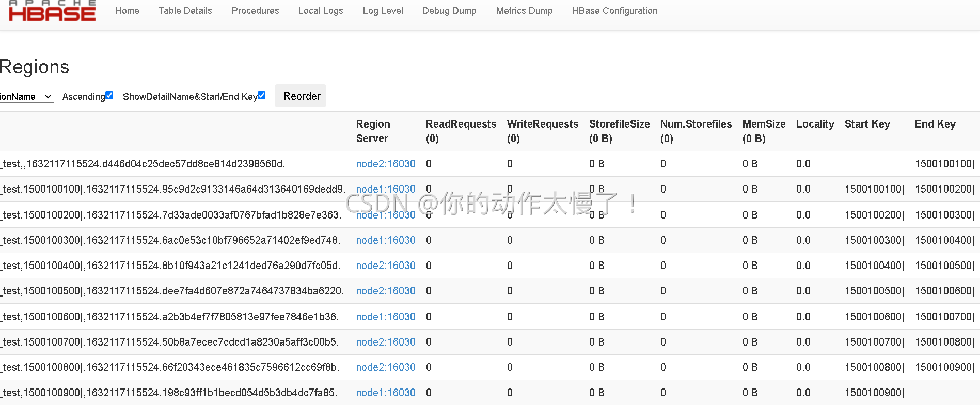Click the ReadRequests column header

coord(461,131)
